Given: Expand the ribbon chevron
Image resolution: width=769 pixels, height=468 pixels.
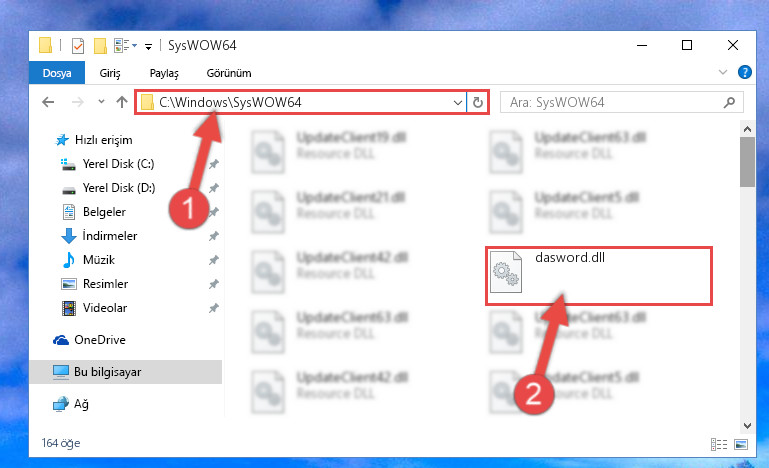Looking at the screenshot, I should coord(722,72).
